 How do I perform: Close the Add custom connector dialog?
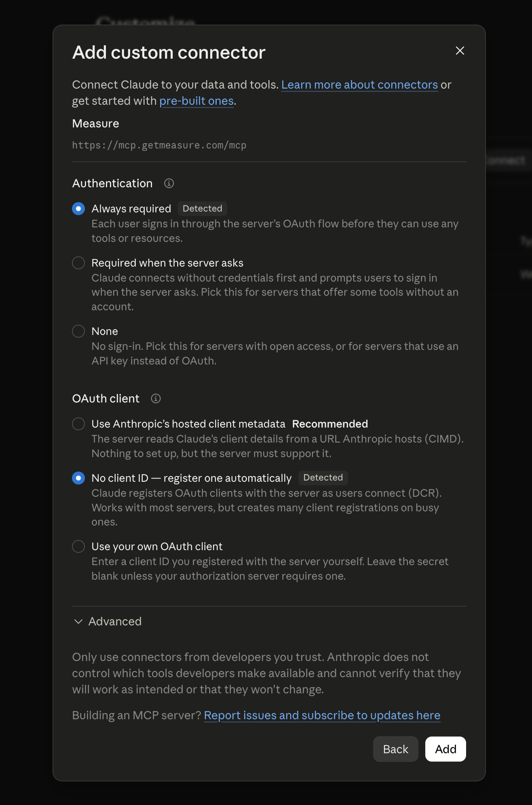(460, 51)
